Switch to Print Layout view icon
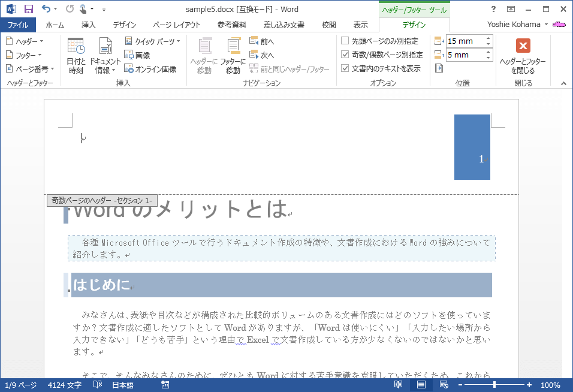The width and height of the screenshot is (573, 392). click(x=421, y=385)
